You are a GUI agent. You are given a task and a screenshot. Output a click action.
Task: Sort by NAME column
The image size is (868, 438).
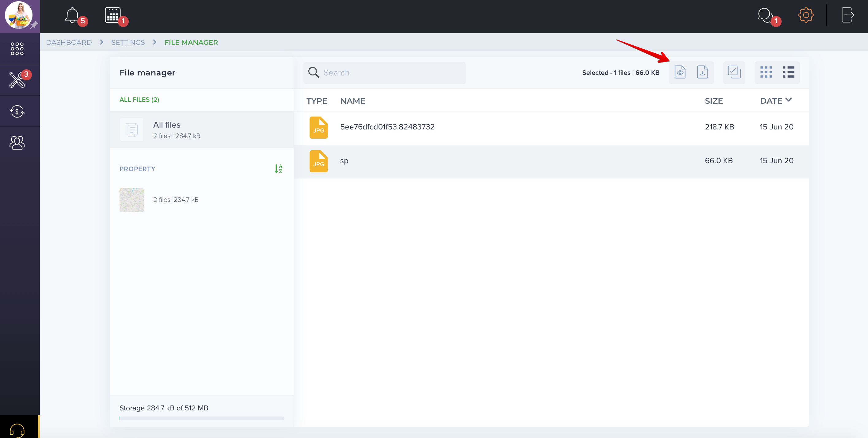pyautogui.click(x=353, y=101)
